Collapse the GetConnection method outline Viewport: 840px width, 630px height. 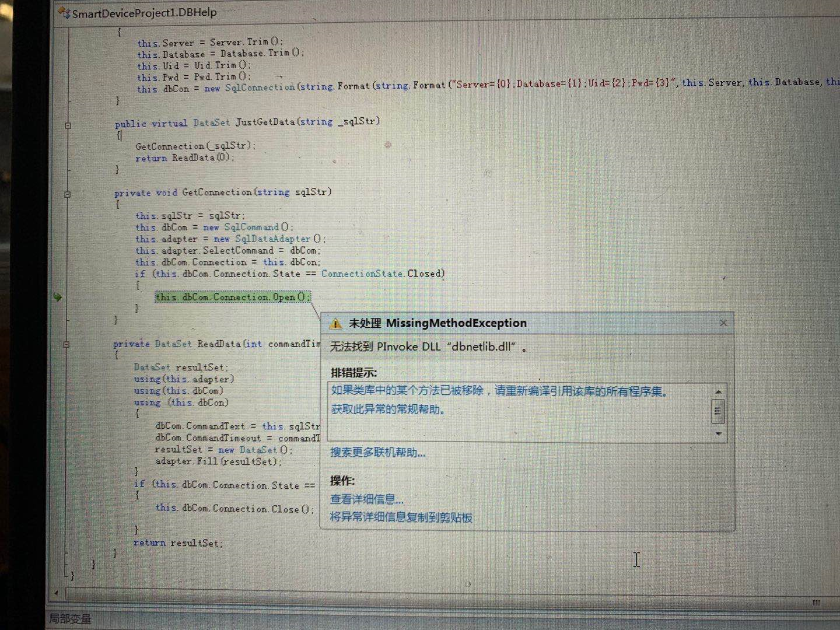click(x=67, y=194)
